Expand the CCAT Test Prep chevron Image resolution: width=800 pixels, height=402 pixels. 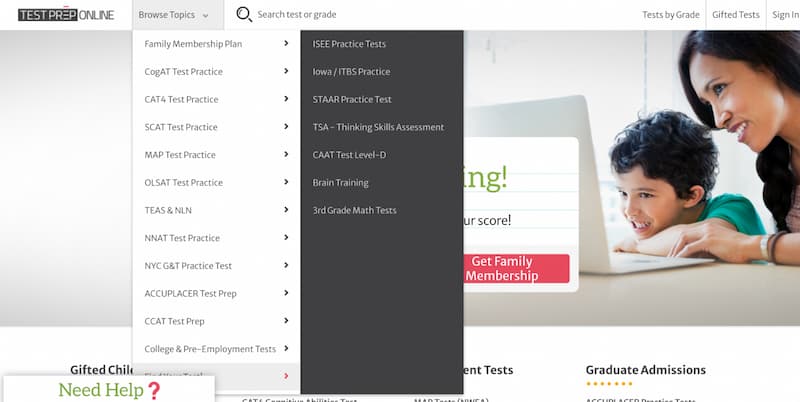click(x=286, y=320)
